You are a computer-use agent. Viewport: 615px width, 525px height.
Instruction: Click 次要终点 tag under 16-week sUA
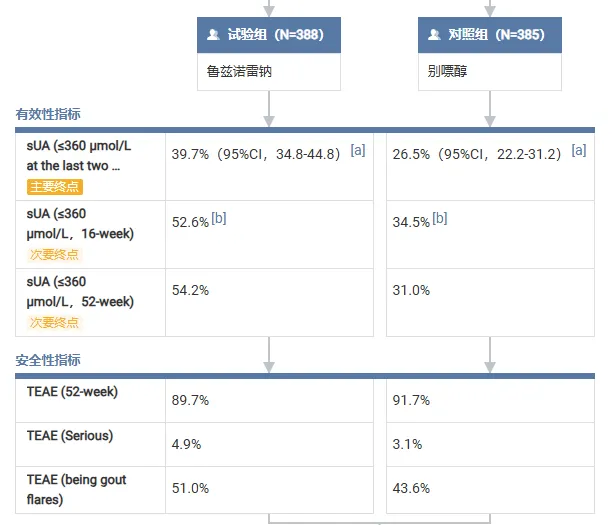(x=54, y=254)
